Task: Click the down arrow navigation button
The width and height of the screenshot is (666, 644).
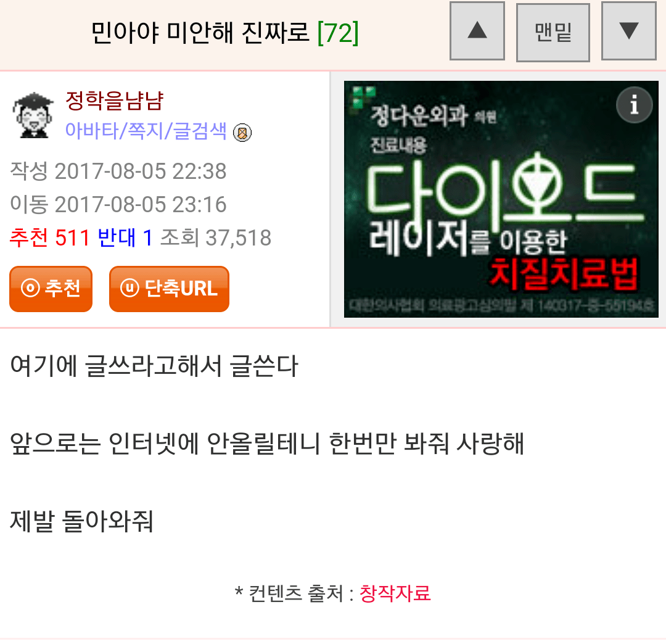Action: (x=629, y=31)
